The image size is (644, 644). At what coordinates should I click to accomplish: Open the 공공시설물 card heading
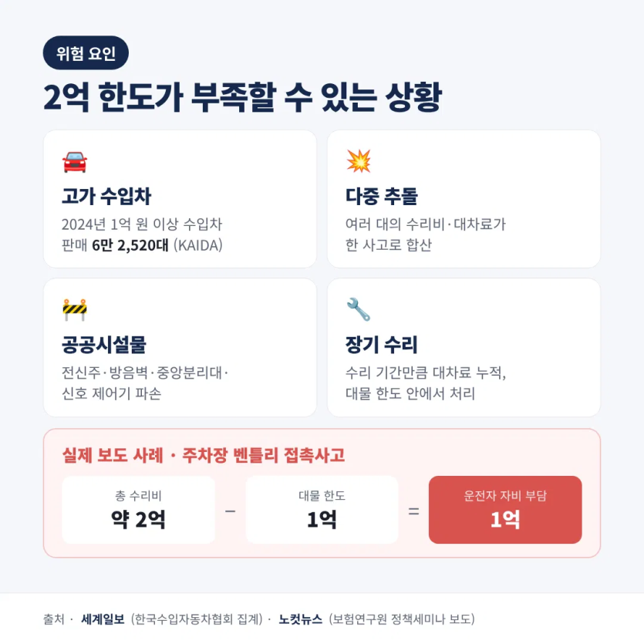104,344
